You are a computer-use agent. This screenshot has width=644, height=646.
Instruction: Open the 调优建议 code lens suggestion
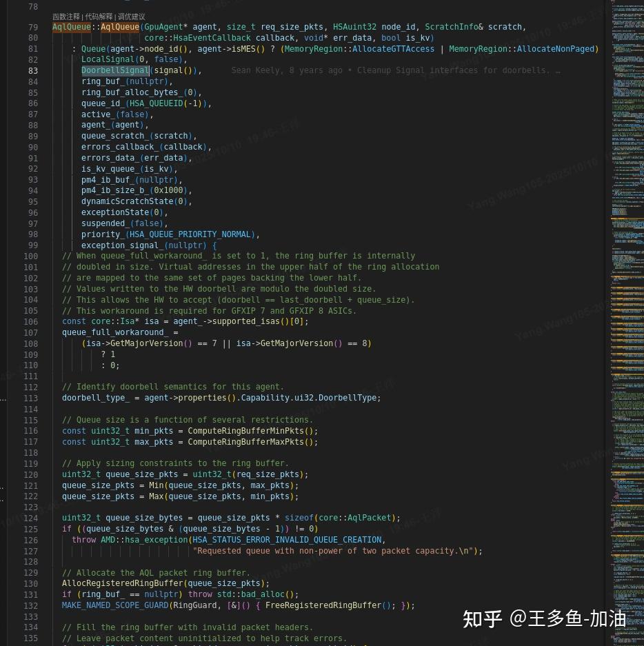(x=132, y=17)
